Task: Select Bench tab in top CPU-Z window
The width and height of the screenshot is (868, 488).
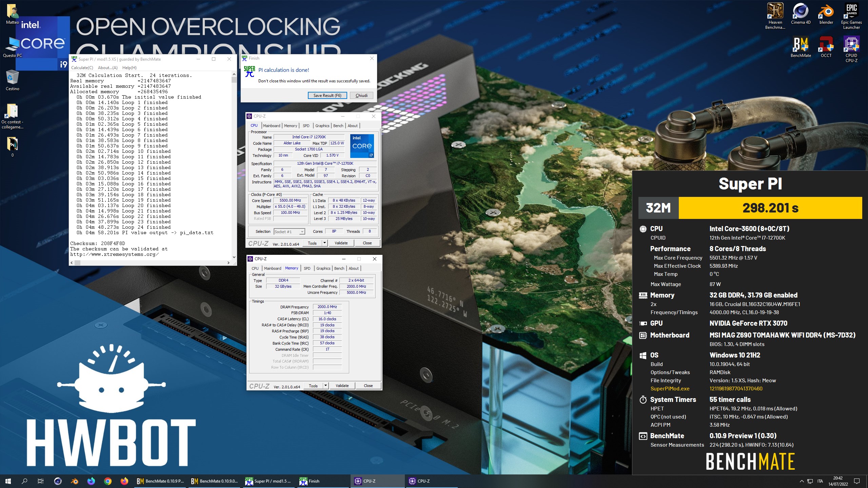Action: (338, 126)
